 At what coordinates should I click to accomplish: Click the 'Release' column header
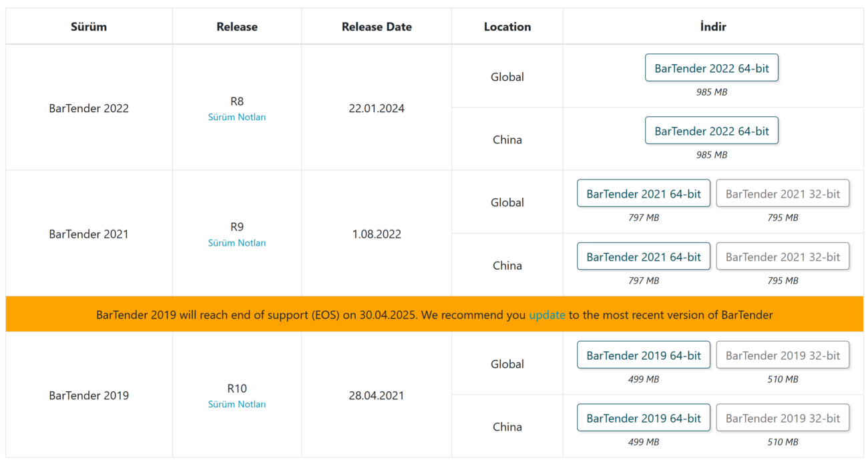tap(237, 27)
